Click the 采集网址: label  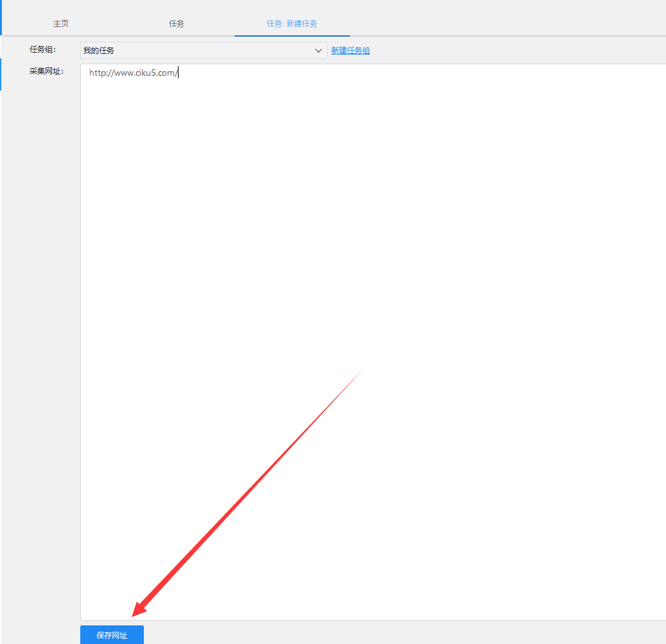tap(46, 71)
